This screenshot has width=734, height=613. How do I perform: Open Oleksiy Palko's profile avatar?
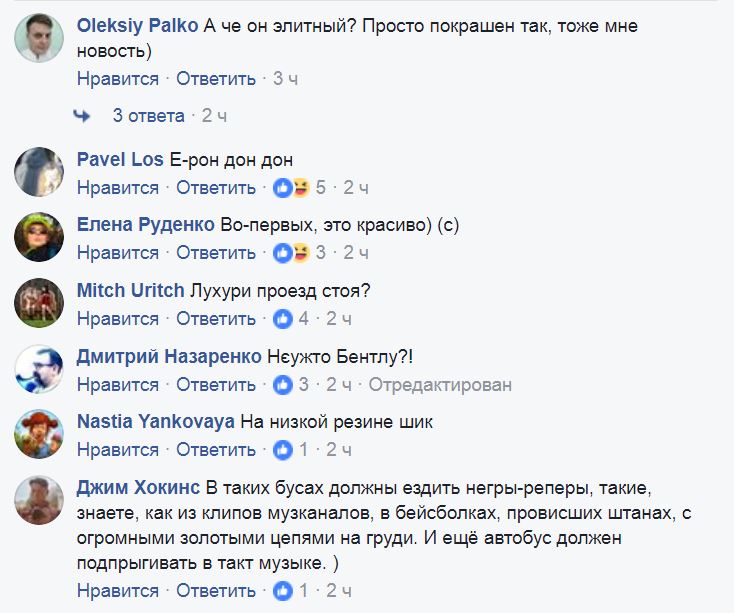(x=39, y=41)
